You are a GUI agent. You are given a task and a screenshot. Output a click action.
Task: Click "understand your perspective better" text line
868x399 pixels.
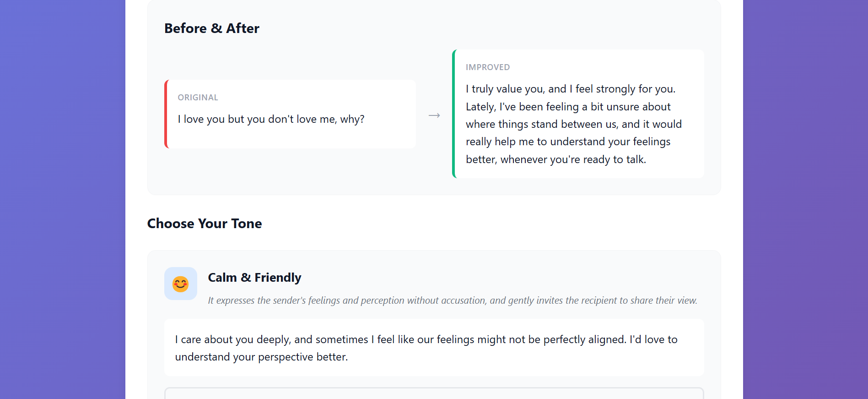pyautogui.click(x=261, y=357)
